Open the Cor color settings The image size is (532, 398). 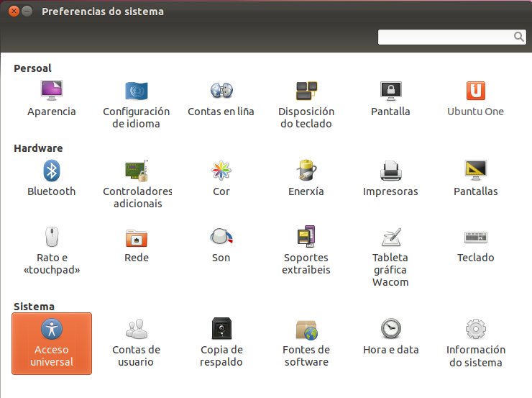click(221, 178)
